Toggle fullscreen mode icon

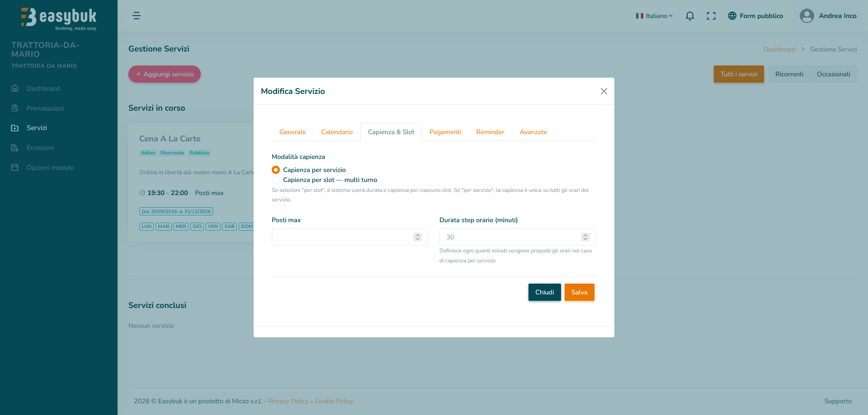711,16
